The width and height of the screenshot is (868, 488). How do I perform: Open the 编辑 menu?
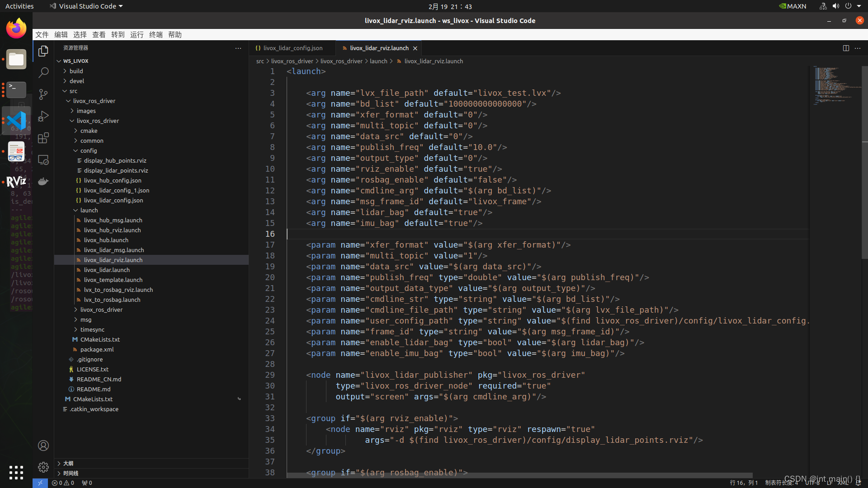[x=61, y=35]
